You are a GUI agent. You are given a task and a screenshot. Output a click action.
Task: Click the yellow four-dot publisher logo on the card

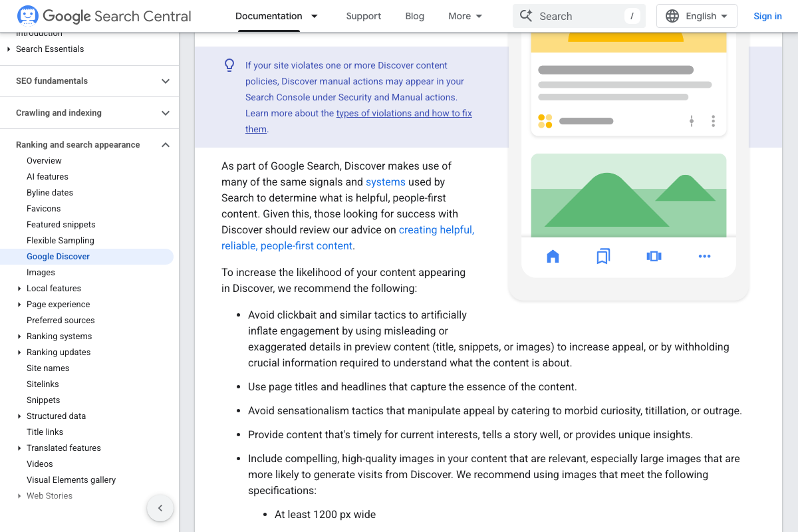click(544, 121)
